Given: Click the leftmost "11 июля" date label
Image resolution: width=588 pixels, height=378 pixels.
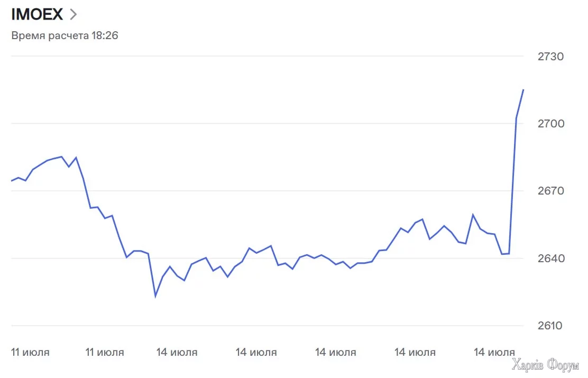Looking at the screenshot, I should pos(31,352).
